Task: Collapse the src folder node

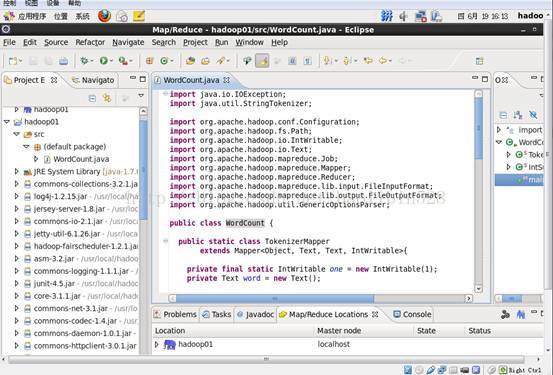Action: (x=16, y=134)
